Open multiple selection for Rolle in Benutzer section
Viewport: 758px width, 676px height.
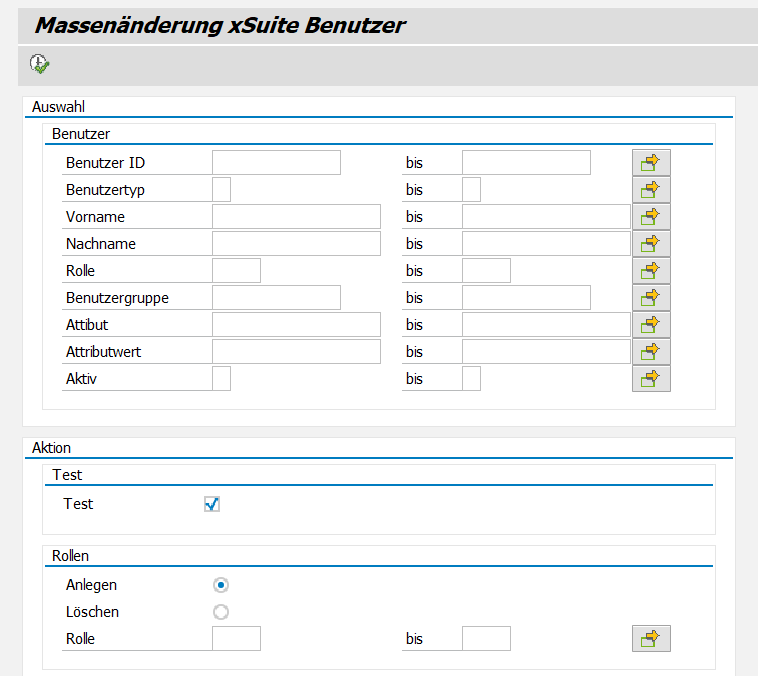[x=651, y=271]
